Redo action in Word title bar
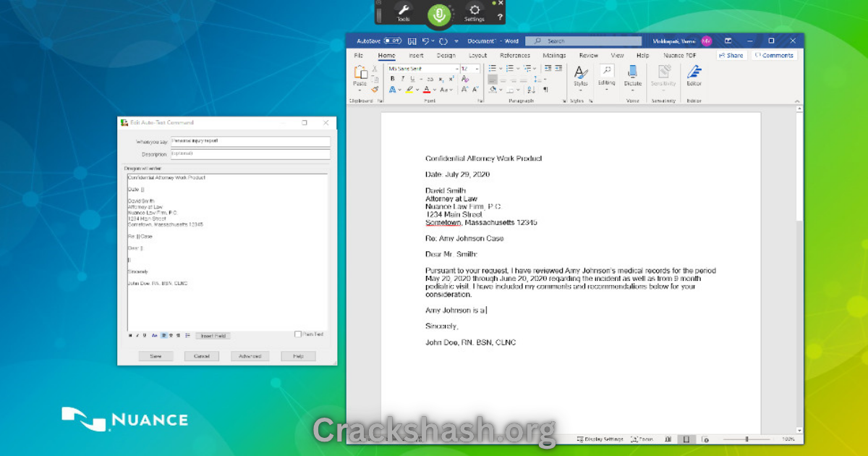This screenshot has width=868, height=456. point(443,41)
